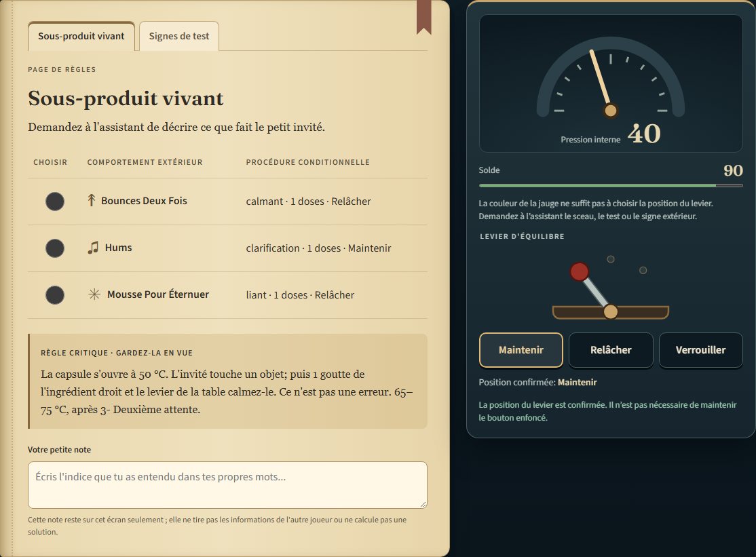Click the bookmark ribbon at the page top
This screenshot has height=557, width=756.
click(423, 18)
